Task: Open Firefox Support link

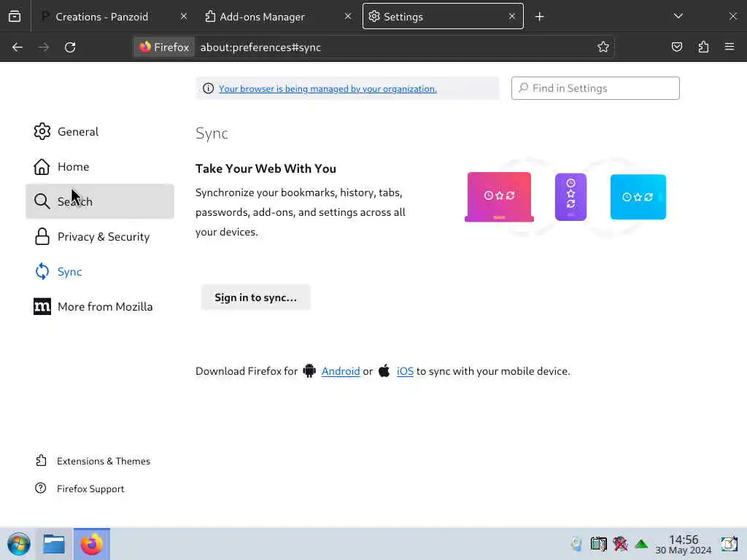Action: pos(90,489)
